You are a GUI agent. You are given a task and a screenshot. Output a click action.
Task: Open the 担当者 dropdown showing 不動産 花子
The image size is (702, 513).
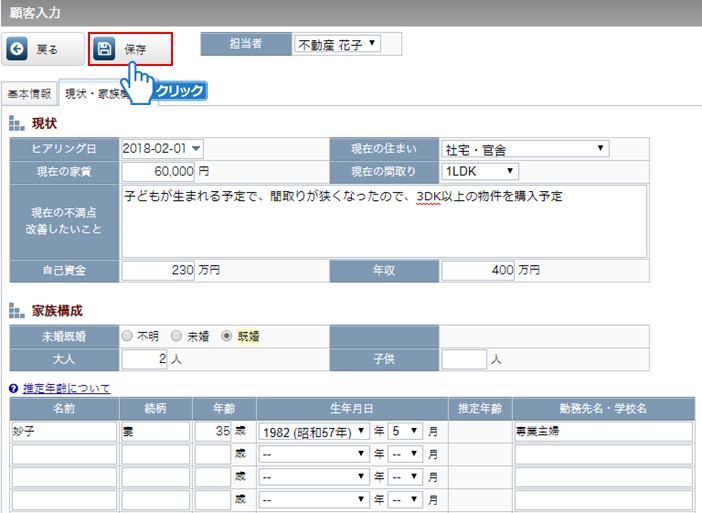[x=337, y=44]
